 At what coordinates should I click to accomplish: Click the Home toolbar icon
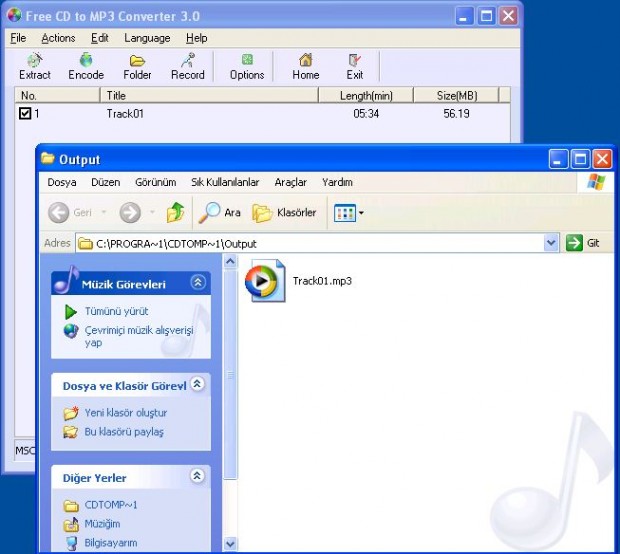(x=306, y=60)
